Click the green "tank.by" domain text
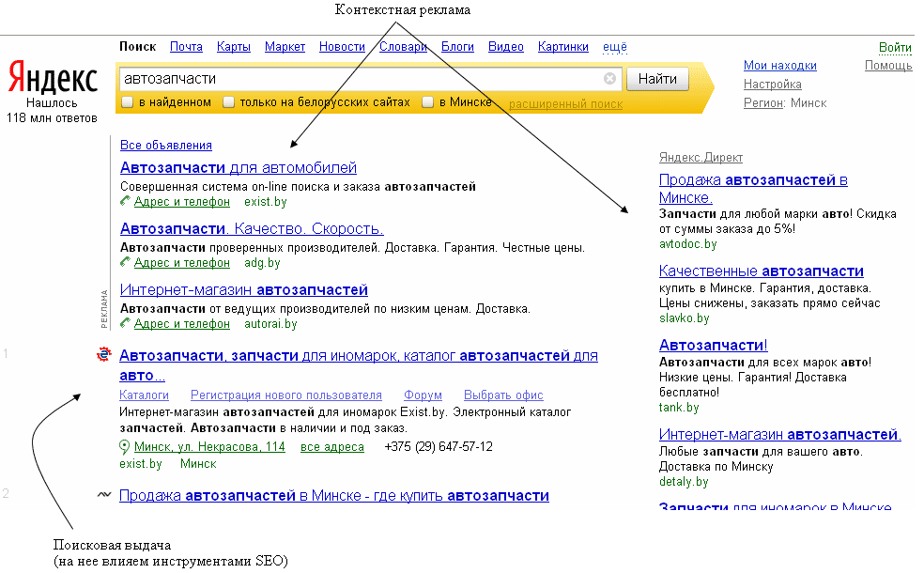This screenshot has height=573, width=924. [x=679, y=408]
